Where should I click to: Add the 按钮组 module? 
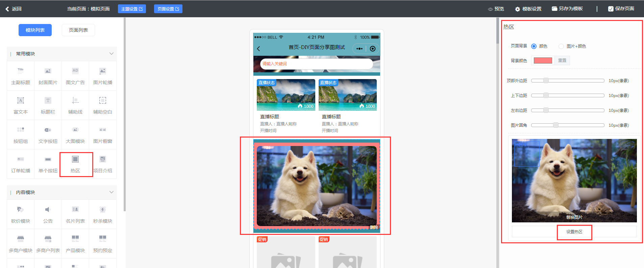point(21,135)
